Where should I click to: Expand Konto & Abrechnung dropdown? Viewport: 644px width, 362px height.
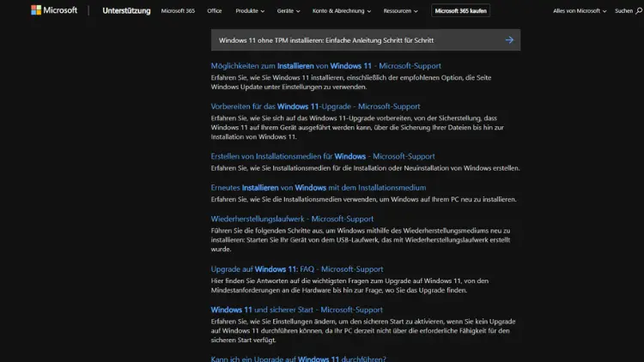tap(341, 11)
